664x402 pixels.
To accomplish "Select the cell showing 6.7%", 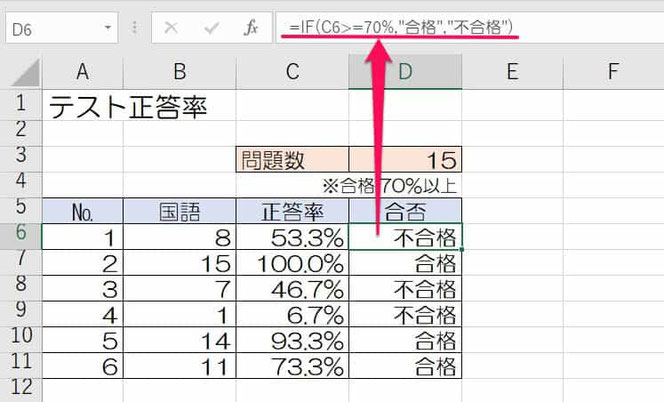I will click(292, 314).
